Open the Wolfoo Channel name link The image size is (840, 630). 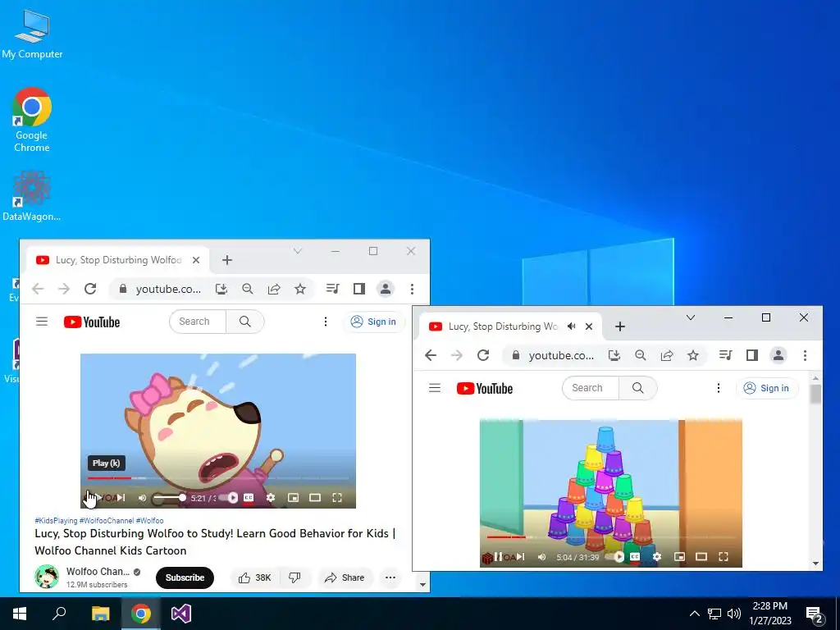(x=98, y=572)
